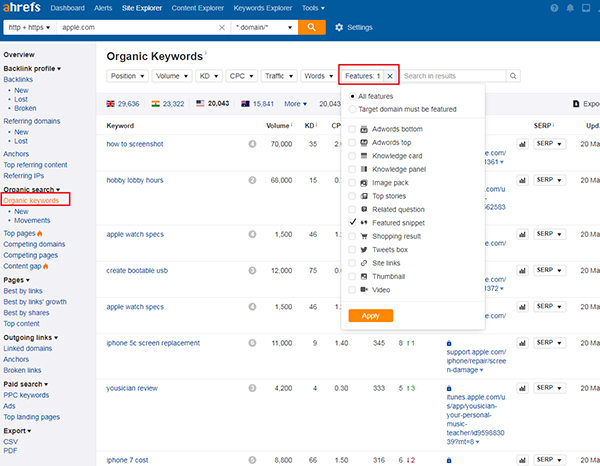Open chart icon for 'how to screenshot' row
Image resolution: width=600 pixels, height=466 pixels.
click(522, 144)
